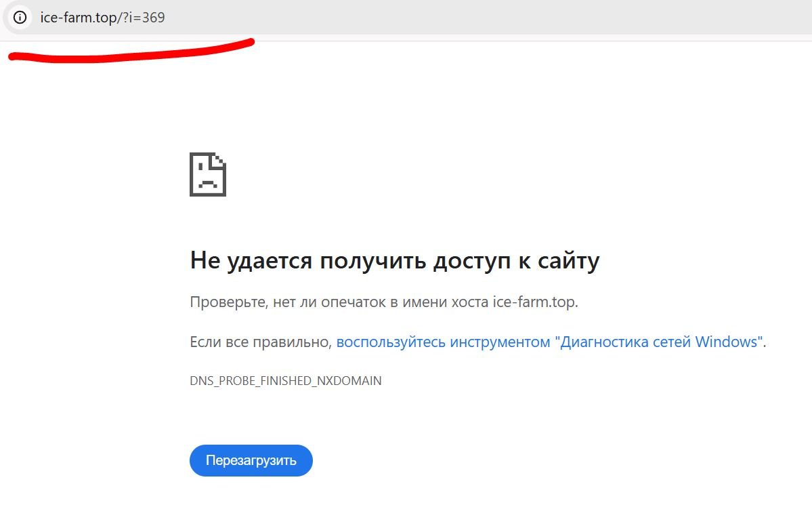Viewport: 812px width, 526px height.
Task: Click the text Если все правильно
Action: tap(260, 342)
